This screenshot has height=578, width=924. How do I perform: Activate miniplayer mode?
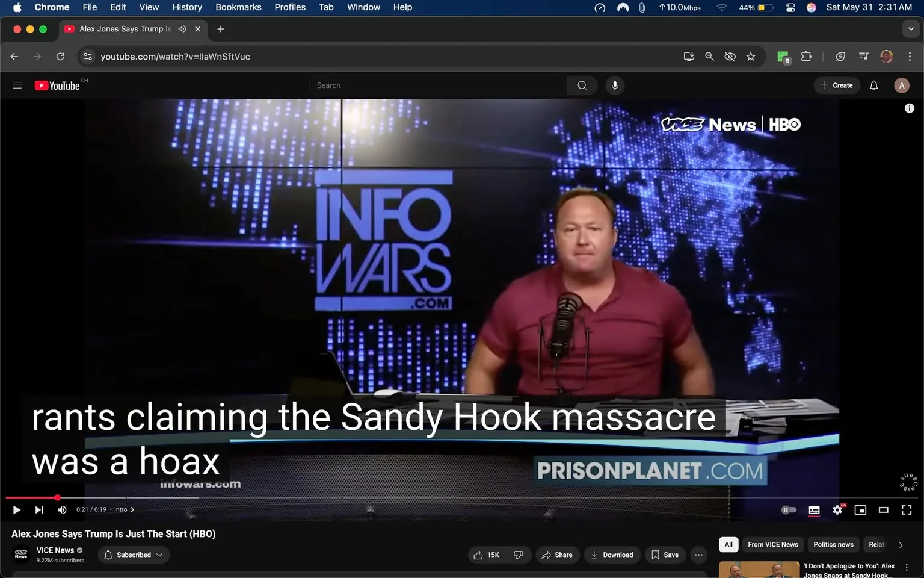click(860, 509)
